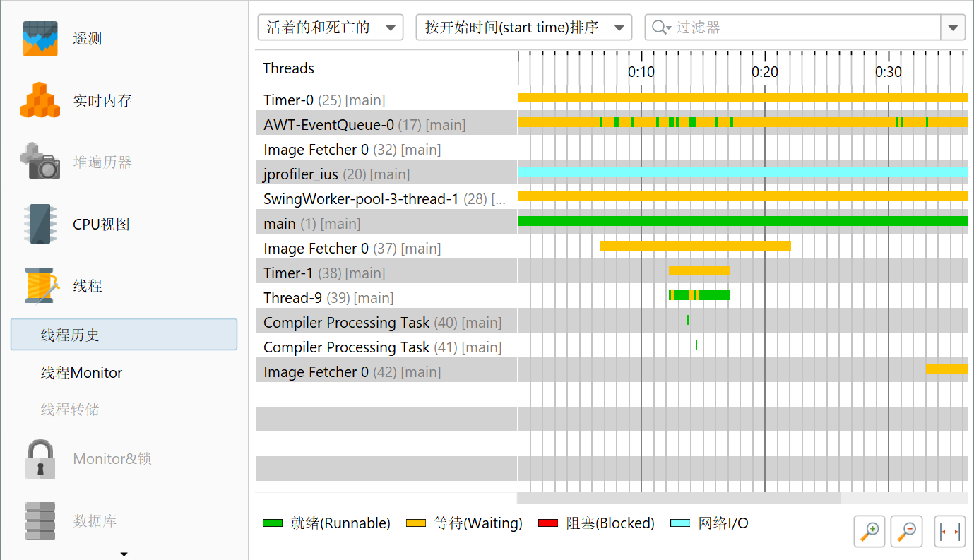The height and width of the screenshot is (560, 974).
Task: Click the 堆遍历器 section label
Action: click(102, 162)
